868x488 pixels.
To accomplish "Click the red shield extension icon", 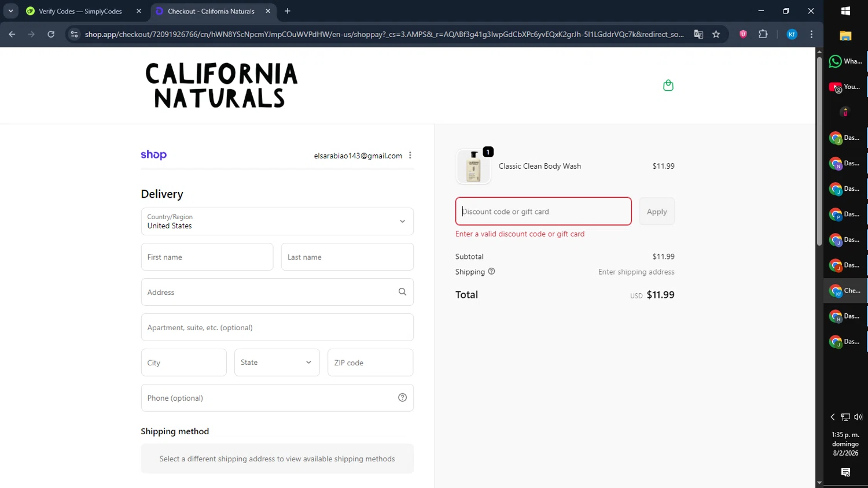I will pyautogui.click(x=743, y=34).
